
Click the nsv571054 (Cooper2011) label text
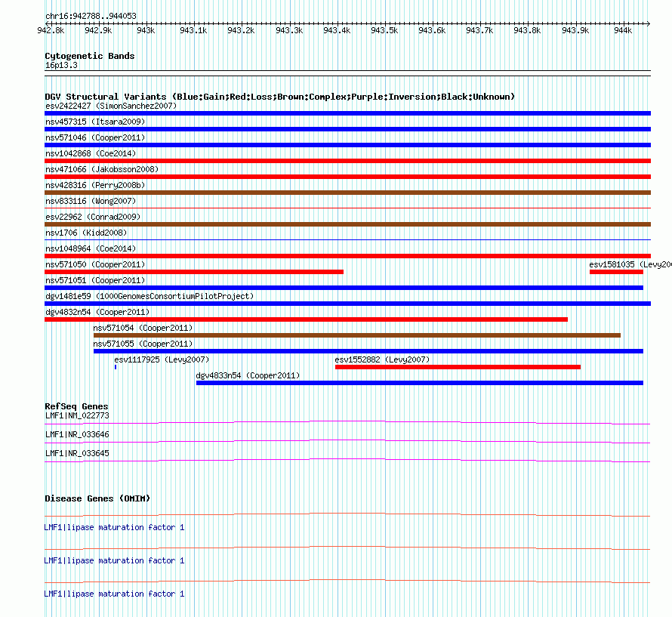pos(143,328)
